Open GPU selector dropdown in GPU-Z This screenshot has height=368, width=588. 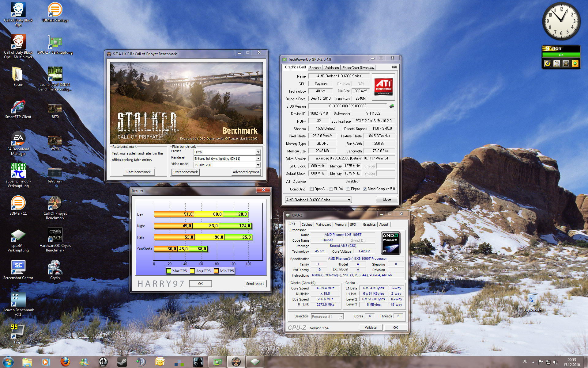(x=318, y=200)
